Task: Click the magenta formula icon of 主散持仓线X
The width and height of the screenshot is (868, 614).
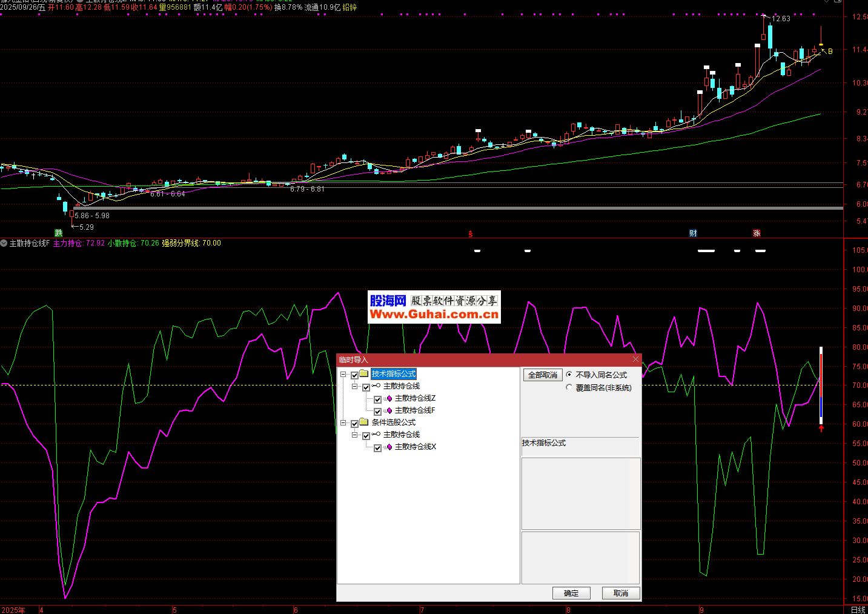Action: pos(389,447)
